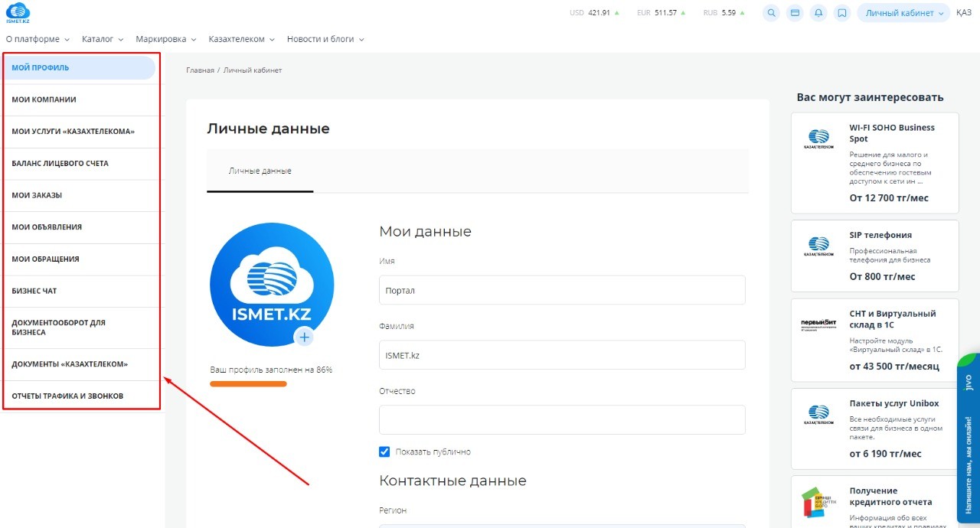Click the bookmark icon in header
This screenshot has height=528, width=980.
842,13
